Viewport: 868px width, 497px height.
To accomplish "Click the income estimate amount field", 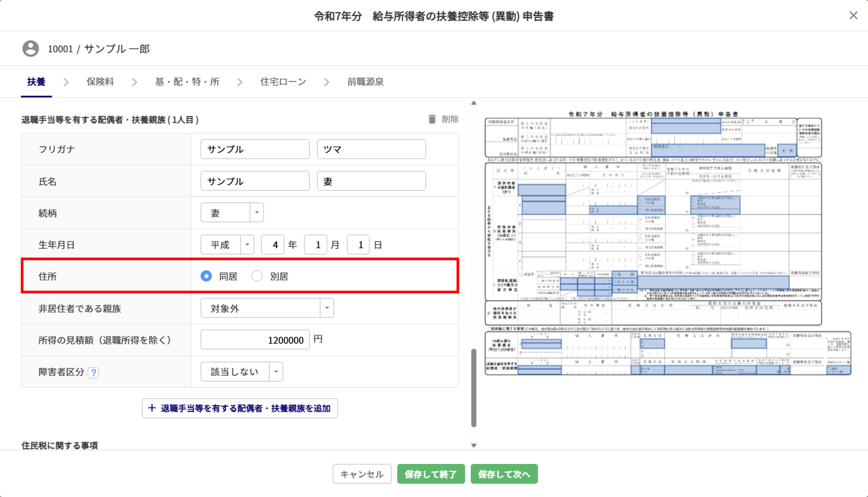I will (255, 340).
